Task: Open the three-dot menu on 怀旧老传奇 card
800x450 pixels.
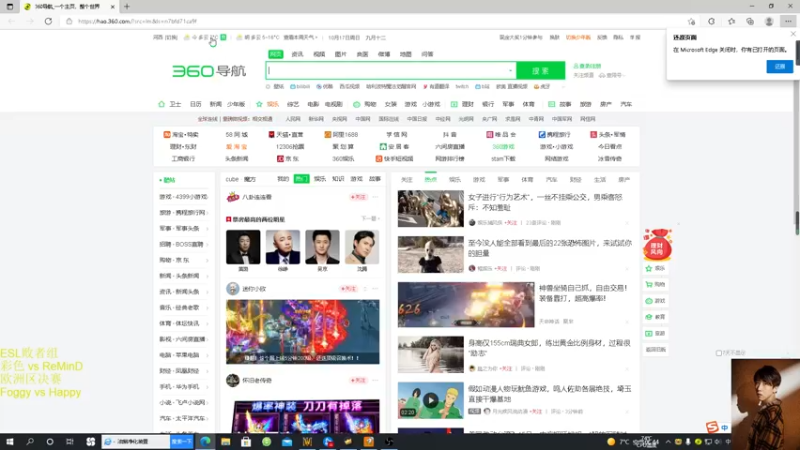Action: [376, 381]
